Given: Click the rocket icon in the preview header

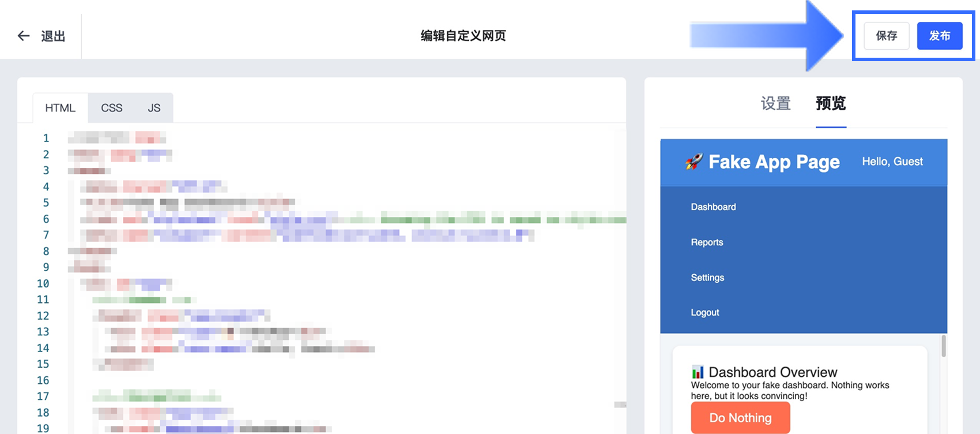Looking at the screenshot, I should point(694,162).
